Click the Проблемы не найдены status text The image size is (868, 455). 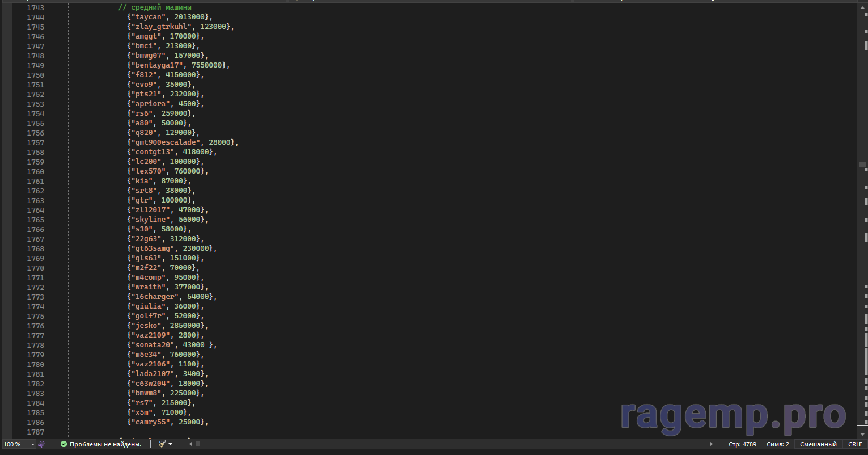coord(105,444)
